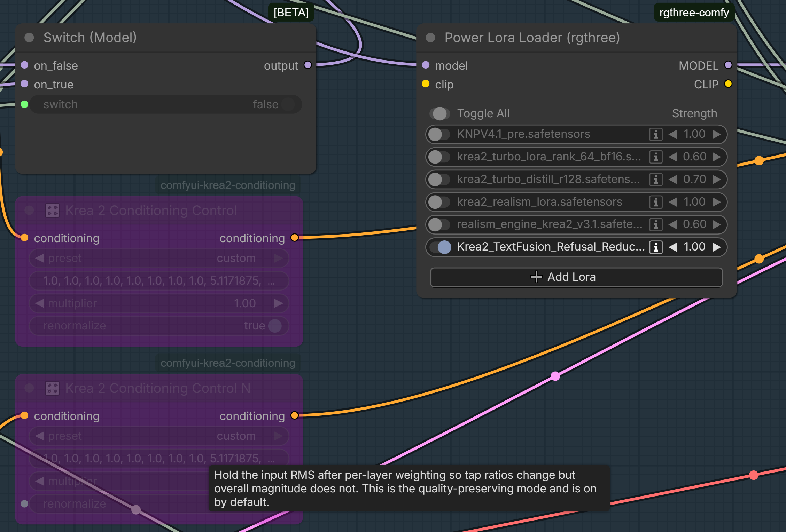Enable the krea2_realism_lora.safetensors lora

coord(439,202)
